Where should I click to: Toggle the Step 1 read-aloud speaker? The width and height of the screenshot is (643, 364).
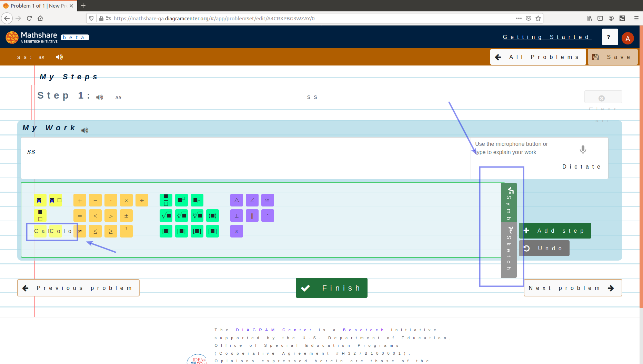(100, 98)
